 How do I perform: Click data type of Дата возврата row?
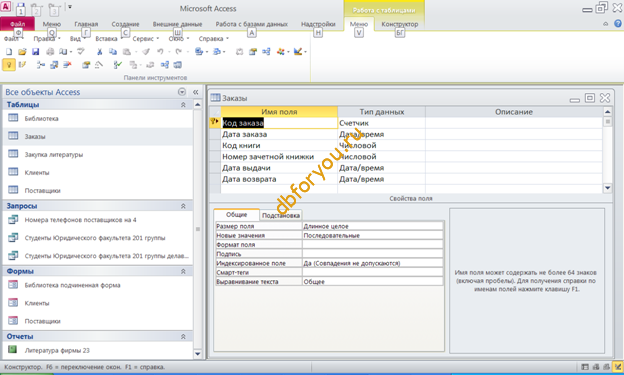click(381, 179)
